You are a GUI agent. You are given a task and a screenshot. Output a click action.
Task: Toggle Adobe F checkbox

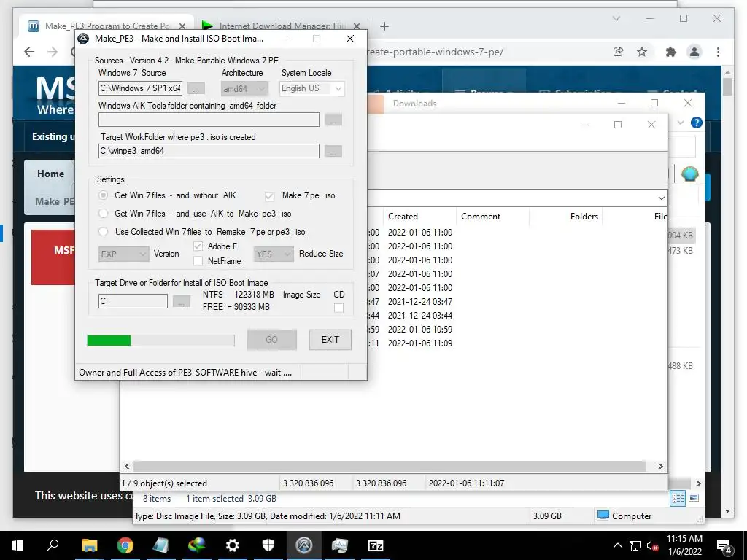(198, 246)
